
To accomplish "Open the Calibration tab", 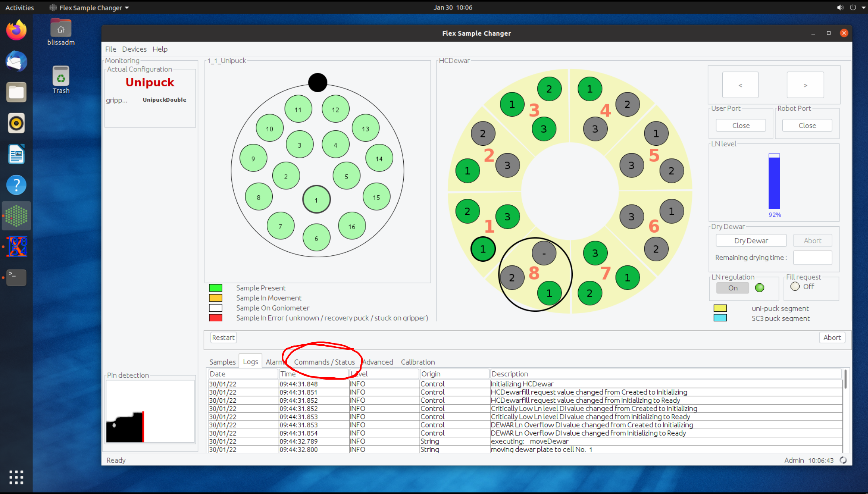I will [x=418, y=362].
